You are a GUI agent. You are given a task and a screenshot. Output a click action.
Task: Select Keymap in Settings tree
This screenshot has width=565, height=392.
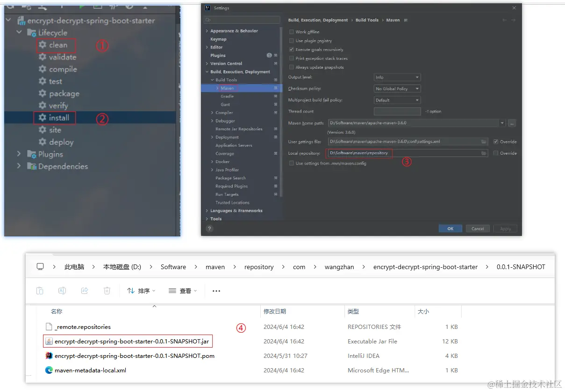(x=218, y=39)
